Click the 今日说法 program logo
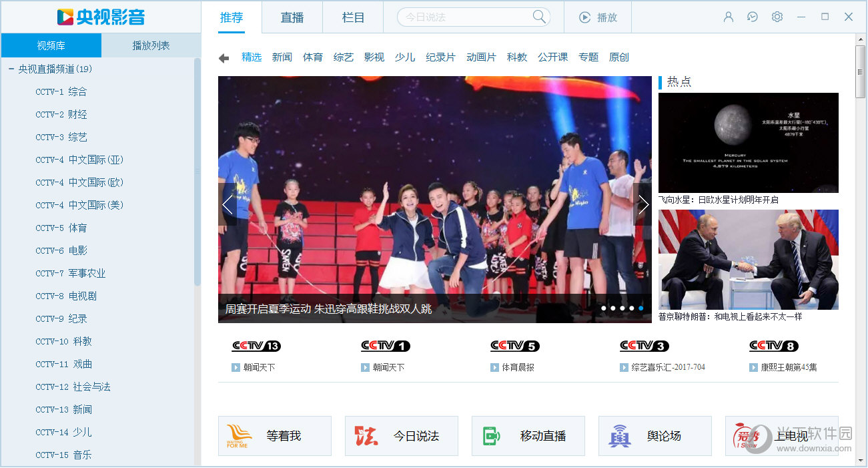The image size is (868, 468). 366,436
